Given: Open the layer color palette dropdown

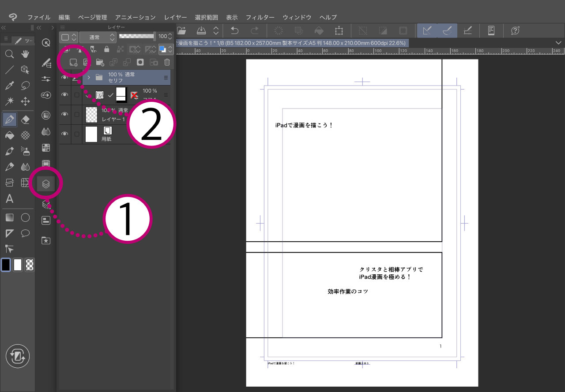Looking at the screenshot, I should point(165,49).
